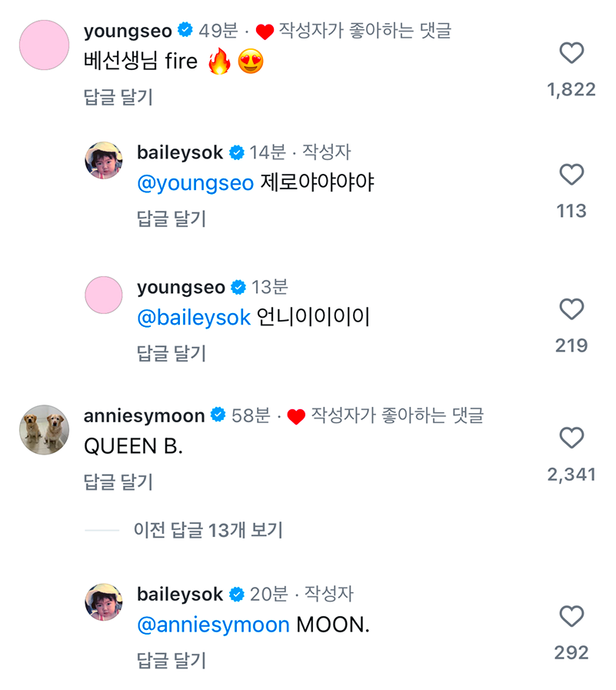This screenshot has width=616, height=690.
Task: Open youngseo username on top comment
Action: (x=128, y=31)
